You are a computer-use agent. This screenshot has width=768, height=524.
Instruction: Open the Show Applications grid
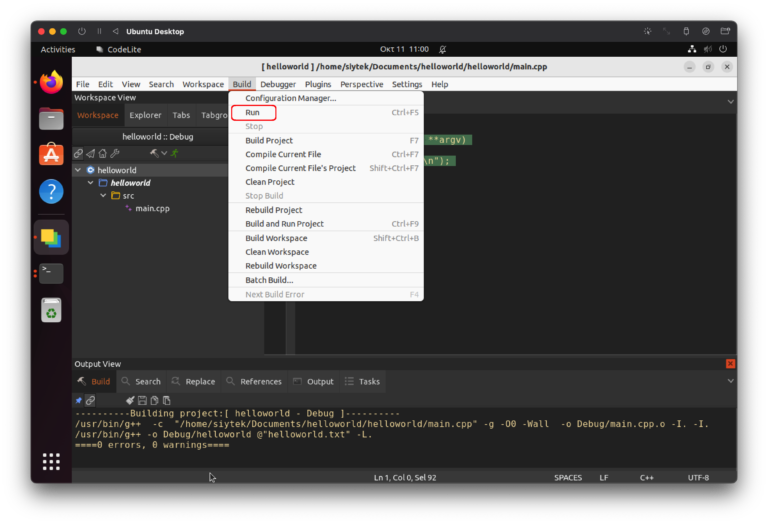click(51, 461)
